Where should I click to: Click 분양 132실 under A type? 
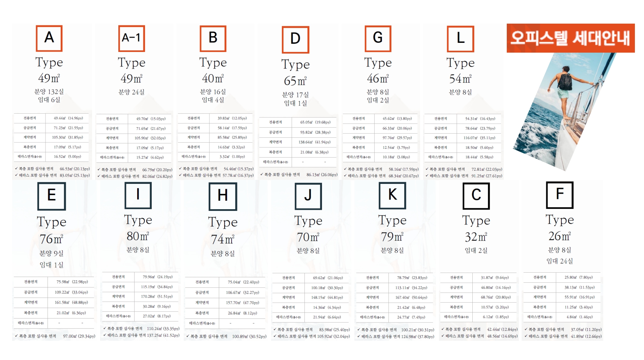[49, 91]
